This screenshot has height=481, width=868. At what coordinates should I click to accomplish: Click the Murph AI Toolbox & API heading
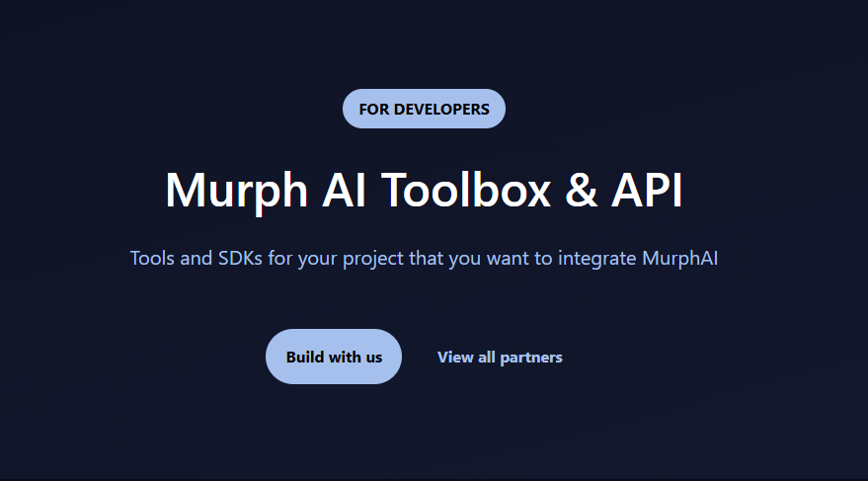424,191
